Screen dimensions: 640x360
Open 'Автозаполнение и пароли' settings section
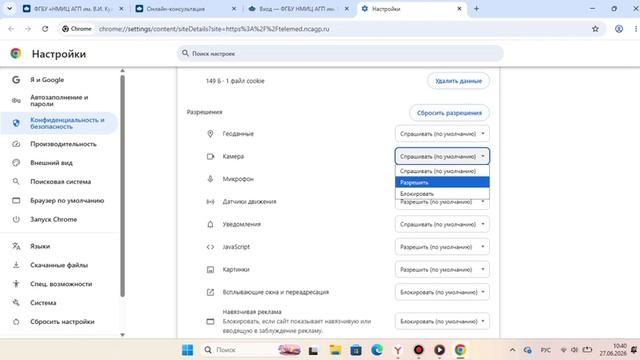coord(59,100)
